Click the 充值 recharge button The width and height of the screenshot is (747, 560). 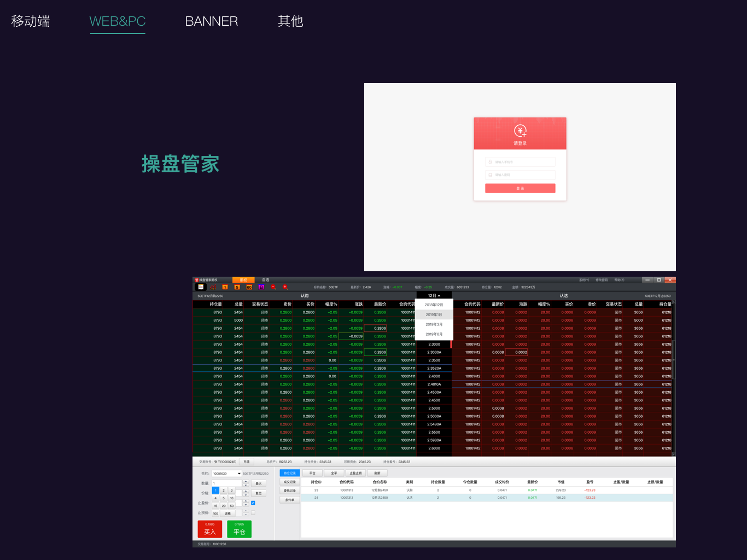247,462
